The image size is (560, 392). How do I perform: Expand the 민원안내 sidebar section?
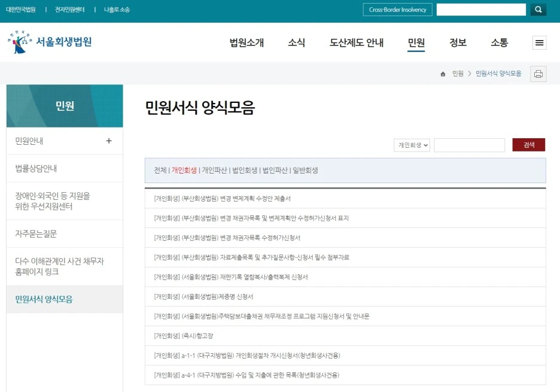pos(108,141)
